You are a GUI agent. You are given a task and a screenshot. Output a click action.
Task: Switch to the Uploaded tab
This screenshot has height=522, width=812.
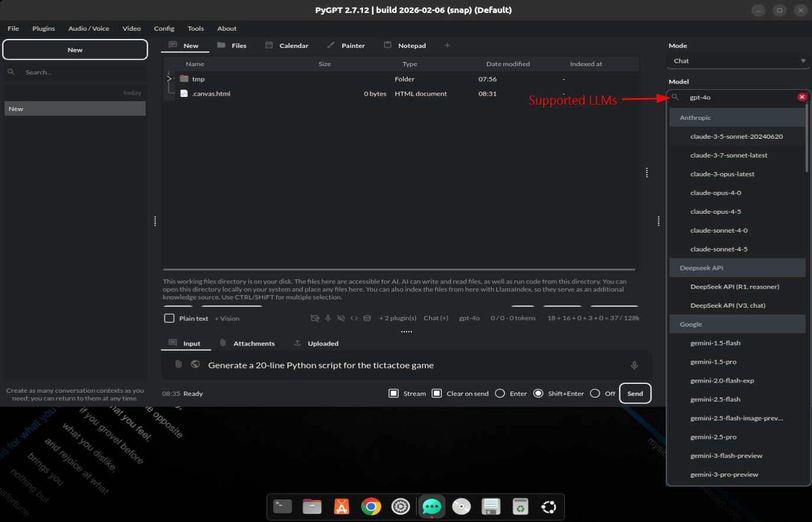point(316,343)
